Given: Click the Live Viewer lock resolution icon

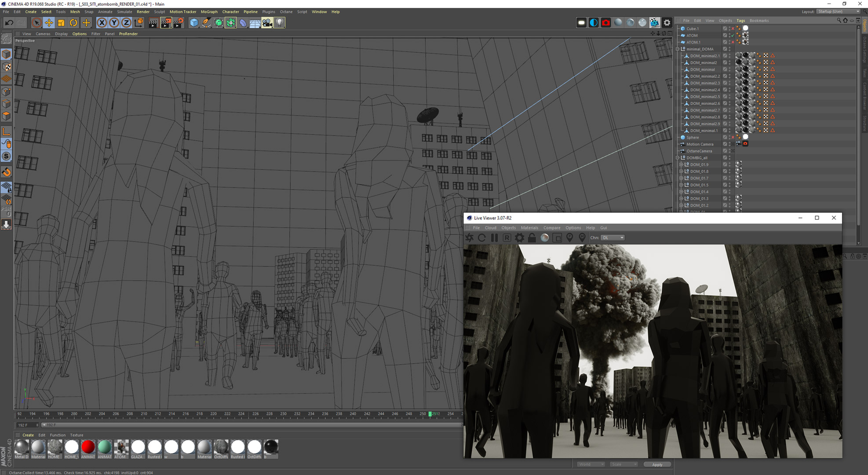Looking at the screenshot, I should 532,237.
